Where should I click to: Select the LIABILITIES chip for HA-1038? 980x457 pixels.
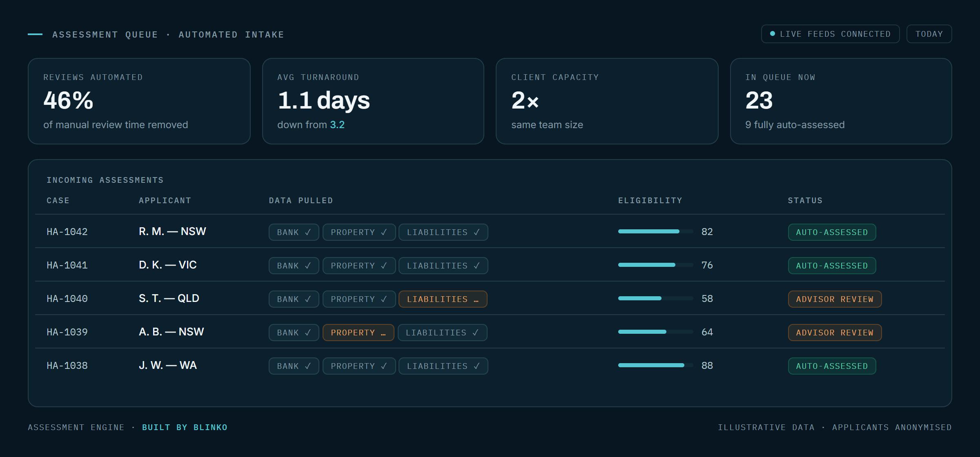(443, 366)
